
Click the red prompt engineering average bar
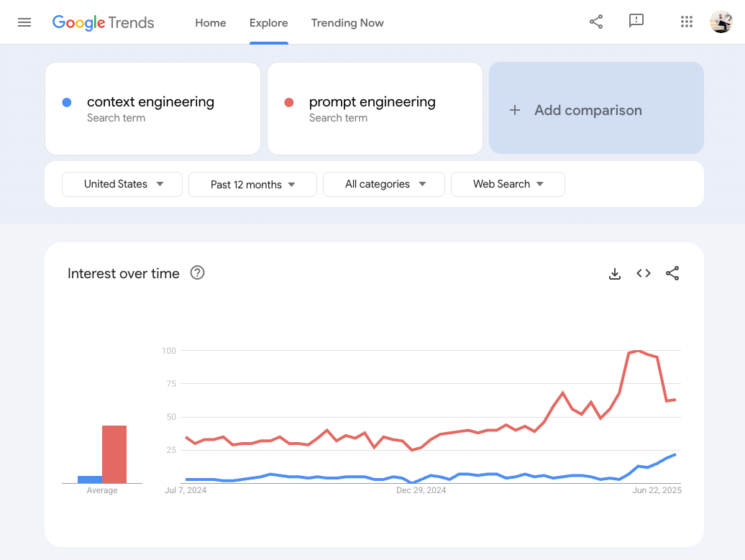114,454
